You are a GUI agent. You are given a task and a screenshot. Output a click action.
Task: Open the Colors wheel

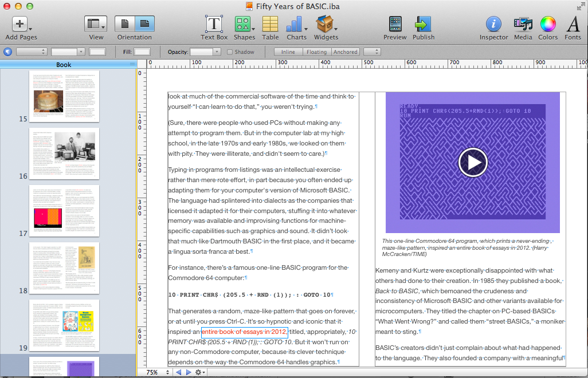point(548,24)
